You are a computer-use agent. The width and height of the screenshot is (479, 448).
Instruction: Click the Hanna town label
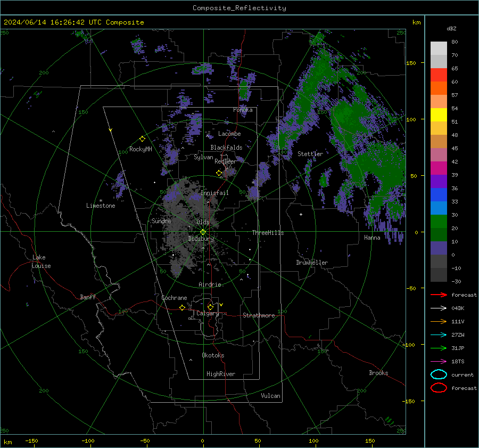372,238
